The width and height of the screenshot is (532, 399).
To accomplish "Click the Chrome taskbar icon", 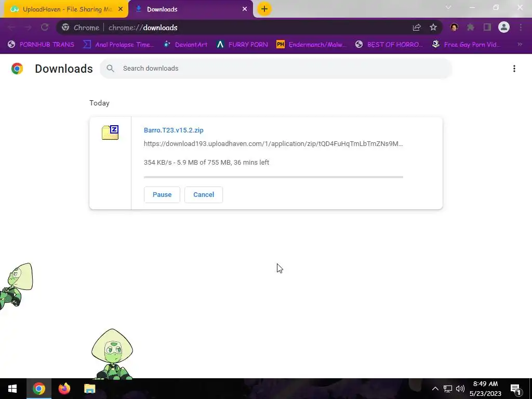I will (x=38, y=389).
